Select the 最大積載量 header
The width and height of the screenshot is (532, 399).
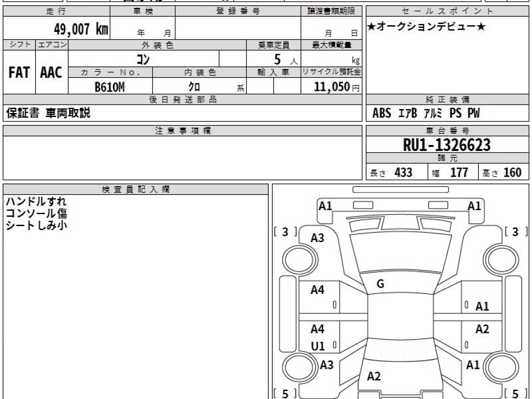[331, 45]
